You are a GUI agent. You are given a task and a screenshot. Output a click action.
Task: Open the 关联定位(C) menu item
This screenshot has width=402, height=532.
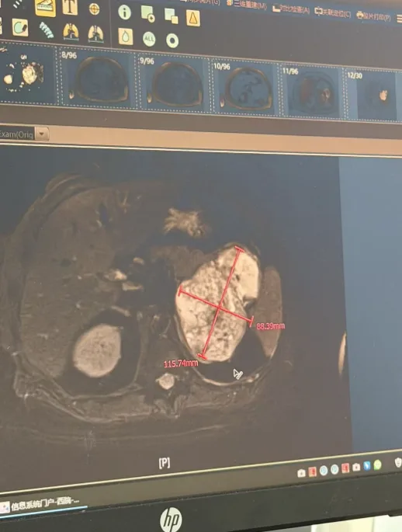[332, 12]
